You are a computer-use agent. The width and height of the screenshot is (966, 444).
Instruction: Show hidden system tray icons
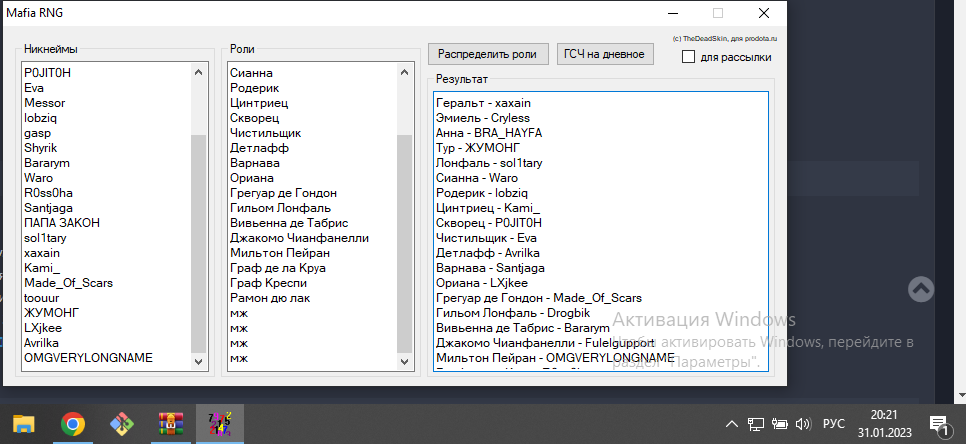click(x=731, y=424)
